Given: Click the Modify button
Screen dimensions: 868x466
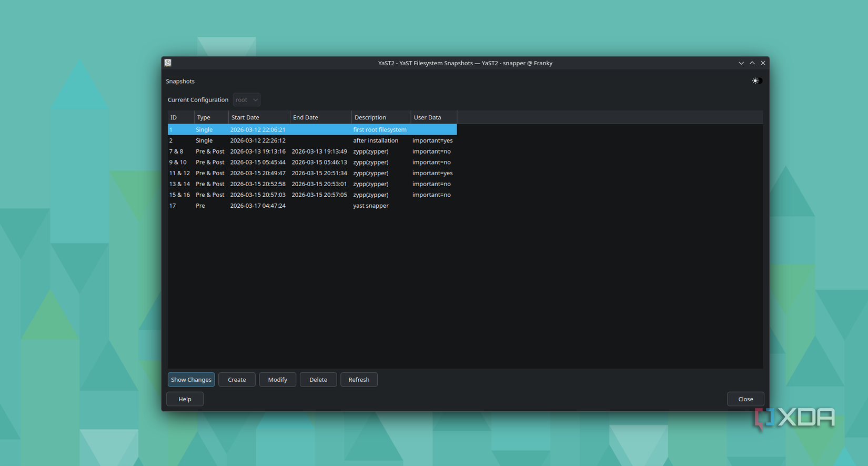Looking at the screenshot, I should pos(277,379).
